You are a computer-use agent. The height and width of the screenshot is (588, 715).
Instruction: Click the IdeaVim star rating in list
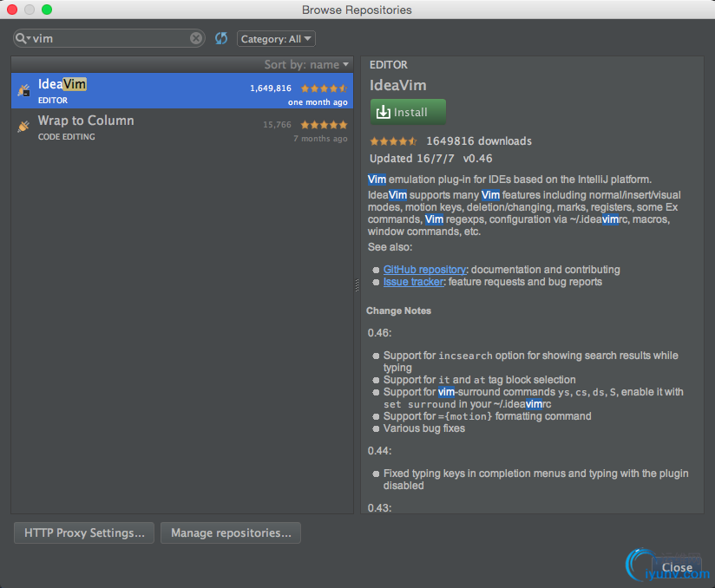pos(325,88)
